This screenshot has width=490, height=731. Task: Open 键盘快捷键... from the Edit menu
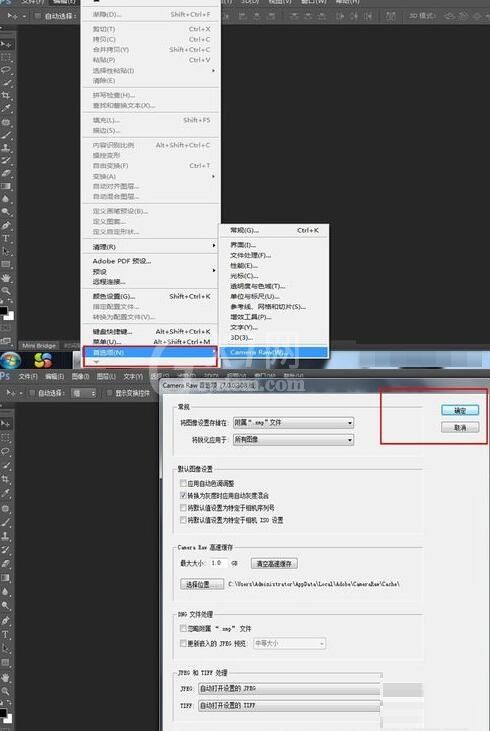151,331
